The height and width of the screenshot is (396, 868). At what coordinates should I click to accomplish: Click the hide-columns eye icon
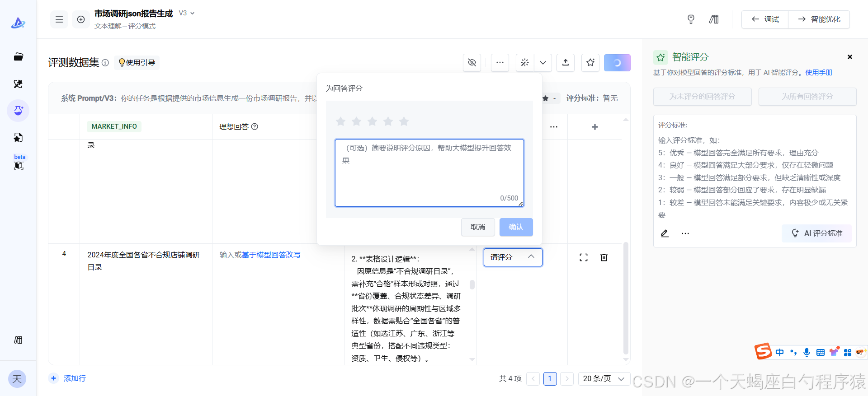(x=472, y=63)
